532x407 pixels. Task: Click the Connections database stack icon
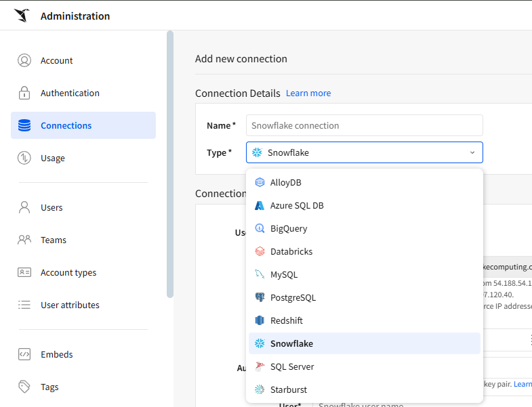(x=24, y=125)
